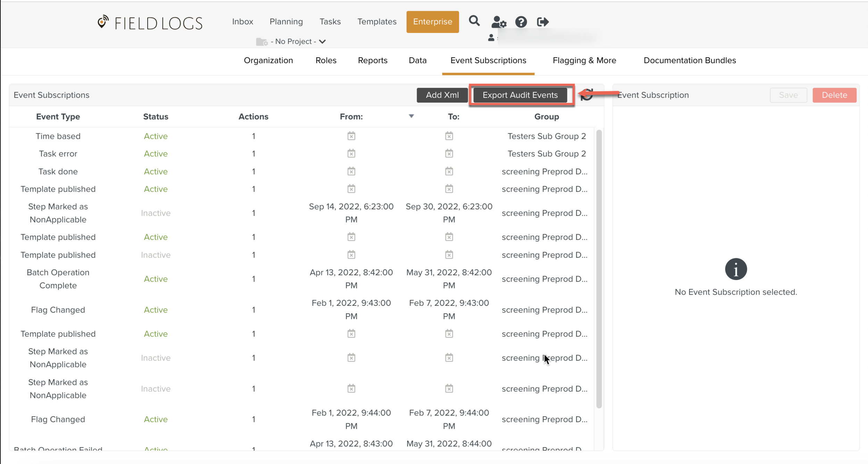The width and height of the screenshot is (868, 464).
Task: Click To calendar icon in Task error row
Action: click(449, 153)
